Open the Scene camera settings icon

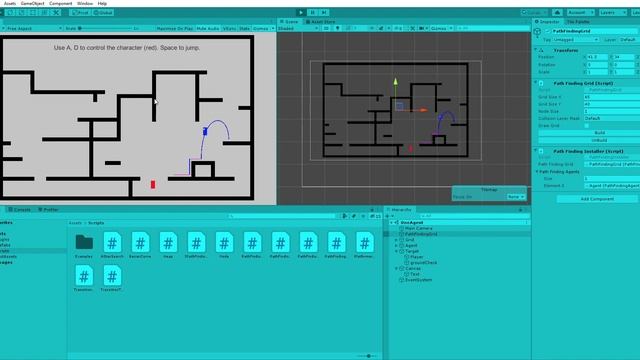(x=423, y=29)
